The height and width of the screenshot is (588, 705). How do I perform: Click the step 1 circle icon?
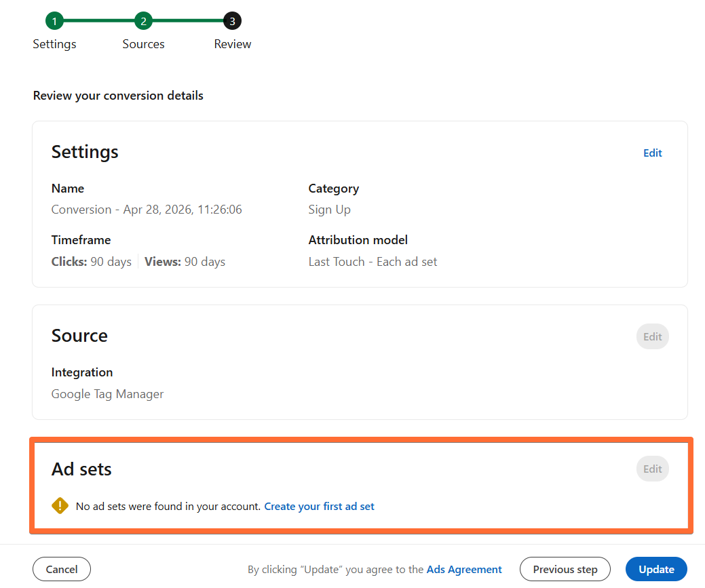[x=54, y=20]
